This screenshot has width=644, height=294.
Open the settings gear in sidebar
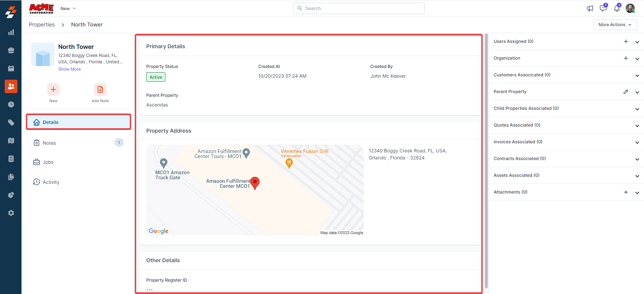[x=11, y=213]
